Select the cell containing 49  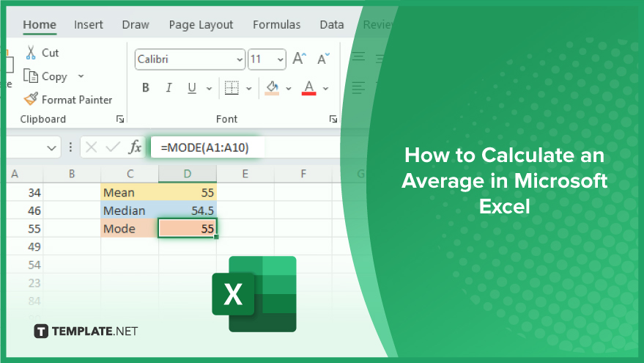[25, 246]
